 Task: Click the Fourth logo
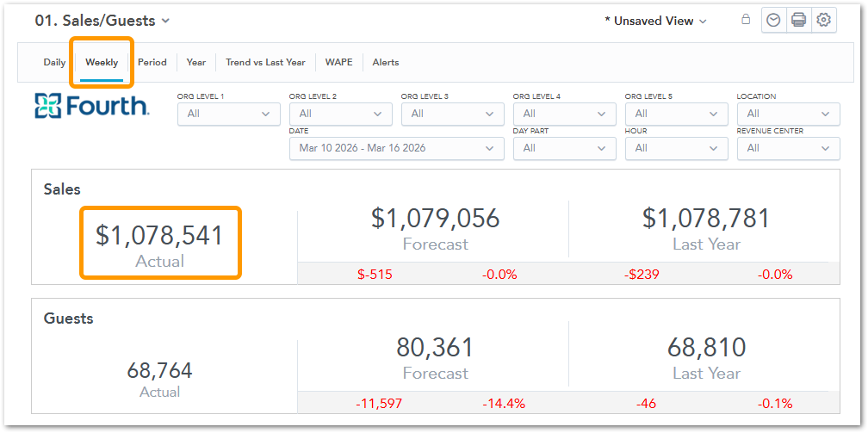tap(91, 106)
